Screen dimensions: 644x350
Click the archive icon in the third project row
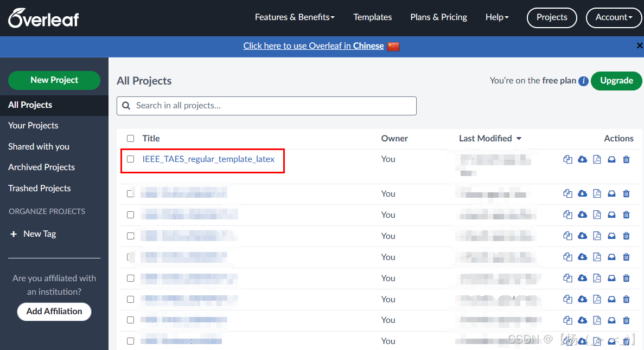(611, 215)
